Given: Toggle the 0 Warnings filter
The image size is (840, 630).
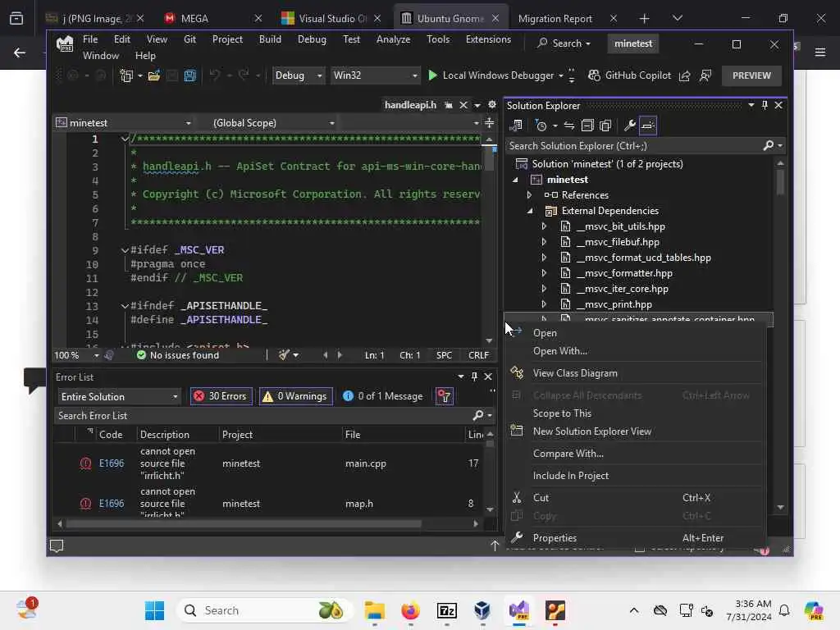Looking at the screenshot, I should point(295,396).
